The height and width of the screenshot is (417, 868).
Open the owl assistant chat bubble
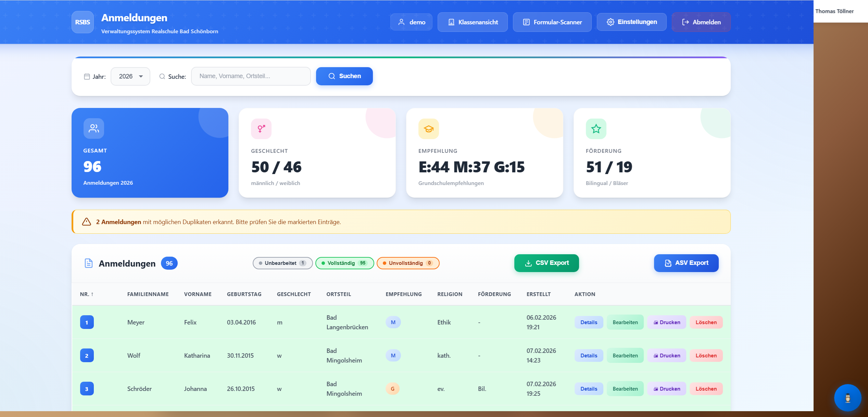pyautogui.click(x=847, y=398)
